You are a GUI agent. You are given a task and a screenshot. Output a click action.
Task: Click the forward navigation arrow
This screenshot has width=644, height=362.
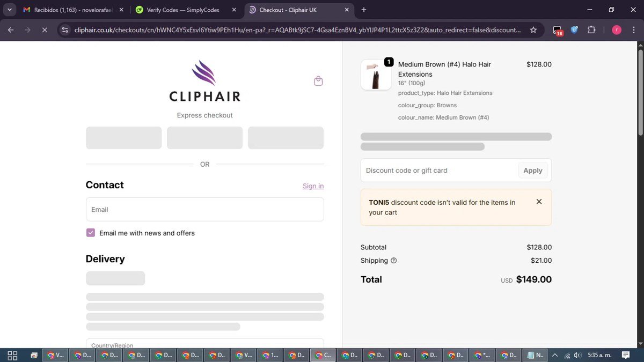(x=27, y=30)
